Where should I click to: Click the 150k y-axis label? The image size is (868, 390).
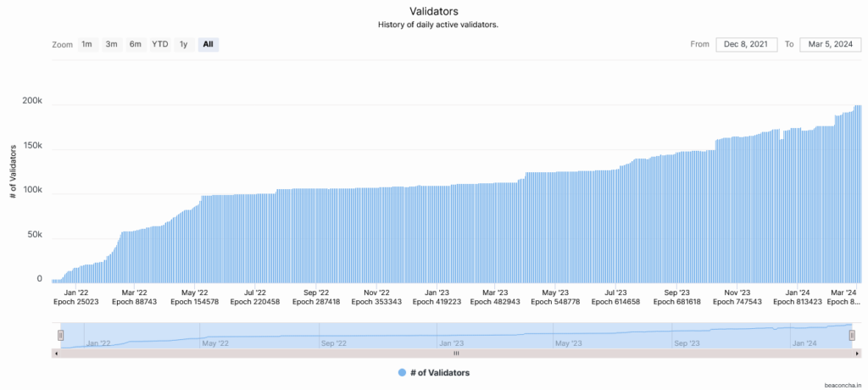point(32,146)
